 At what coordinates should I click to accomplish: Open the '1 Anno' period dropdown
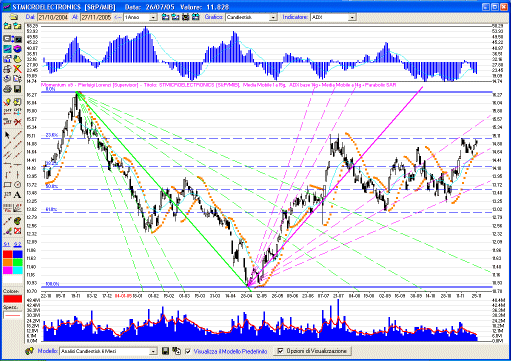coord(153,17)
